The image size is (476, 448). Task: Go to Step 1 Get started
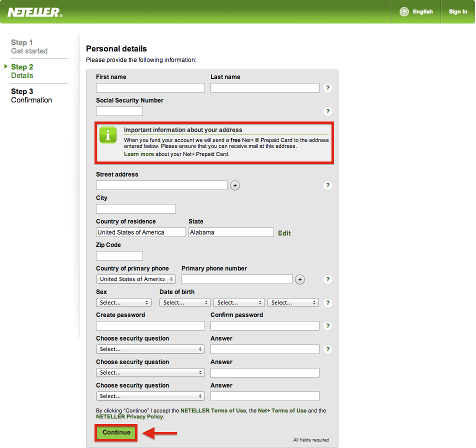[29, 46]
